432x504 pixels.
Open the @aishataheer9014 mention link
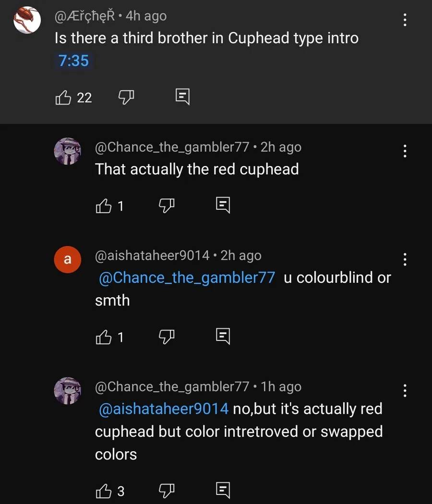(x=164, y=409)
